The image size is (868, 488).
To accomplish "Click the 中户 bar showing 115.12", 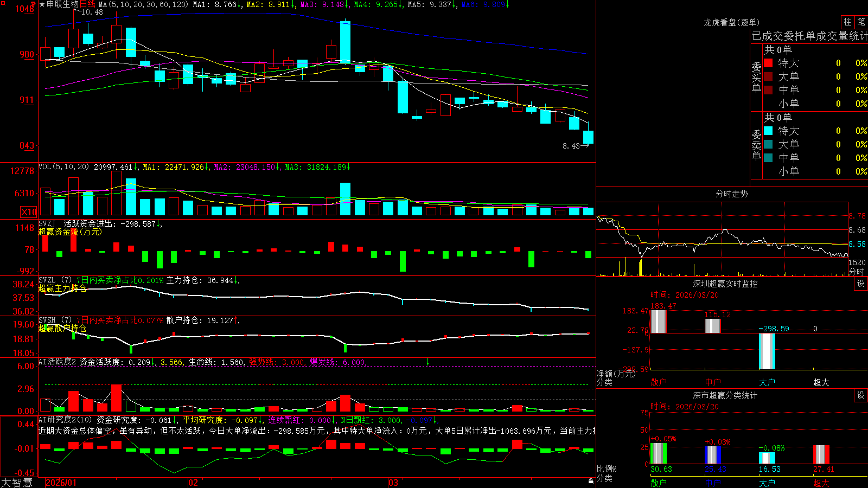I will (x=713, y=326).
